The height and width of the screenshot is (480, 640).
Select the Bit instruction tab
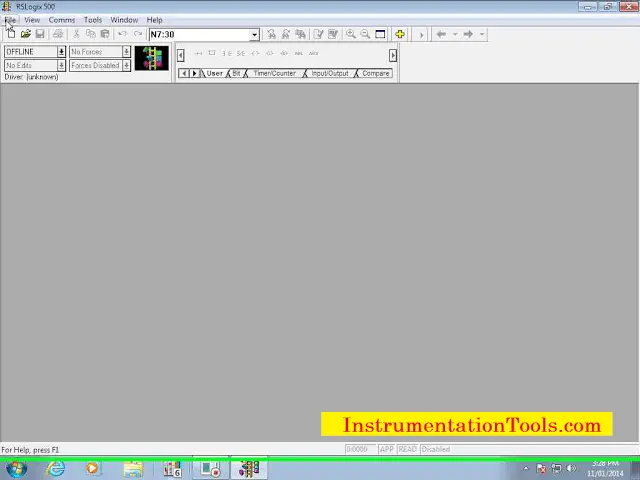click(236, 73)
